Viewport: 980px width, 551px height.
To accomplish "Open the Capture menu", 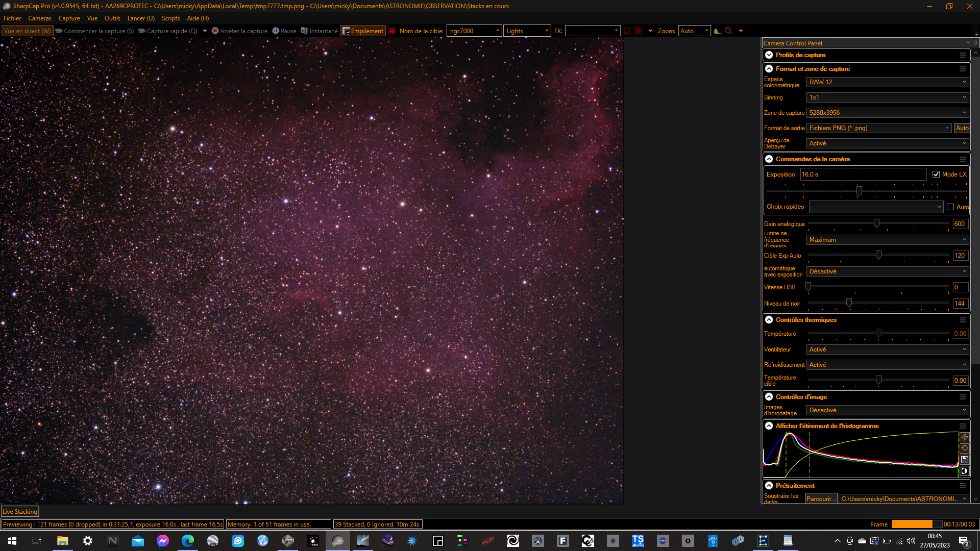I will coord(69,18).
